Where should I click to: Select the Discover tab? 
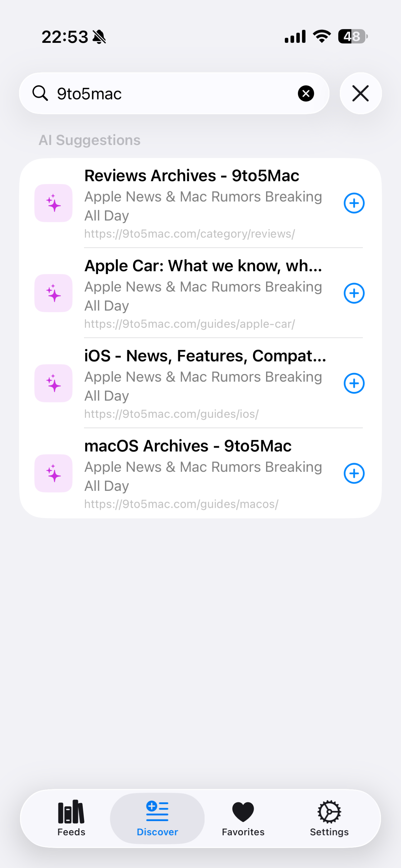pyautogui.click(x=157, y=818)
